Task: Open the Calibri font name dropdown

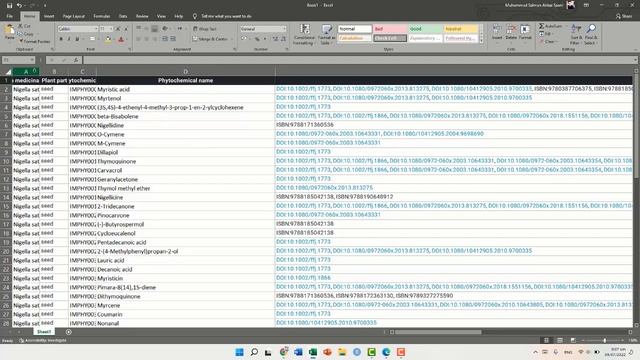Action: pos(96,29)
